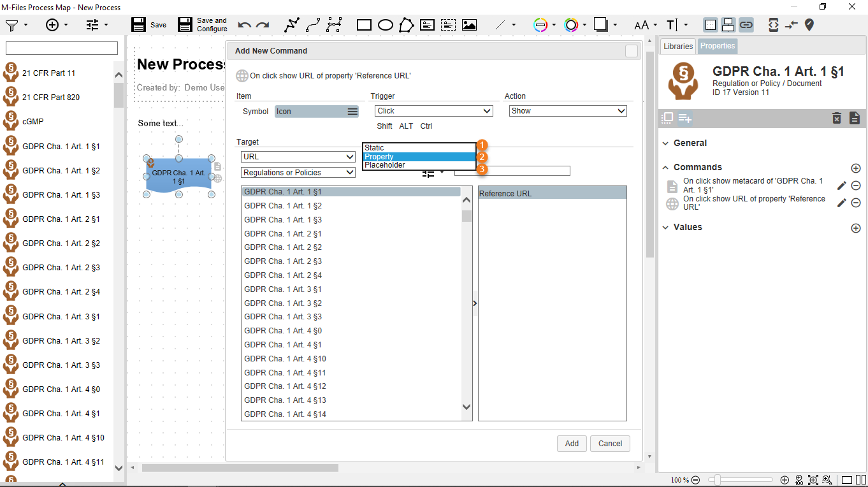The width and height of the screenshot is (868, 487).
Task: Select the rectangle shape tool
Action: pos(364,25)
